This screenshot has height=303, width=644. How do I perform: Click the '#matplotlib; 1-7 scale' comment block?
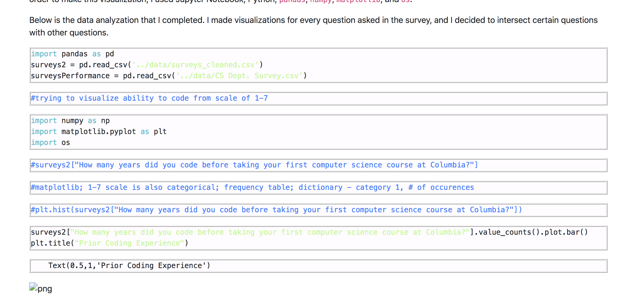point(252,187)
